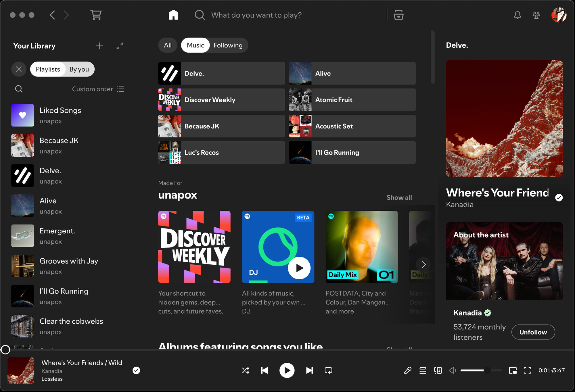The width and height of the screenshot is (575, 392).
Task: Open the I'll Go Running shortcut tile
Action: click(352, 153)
